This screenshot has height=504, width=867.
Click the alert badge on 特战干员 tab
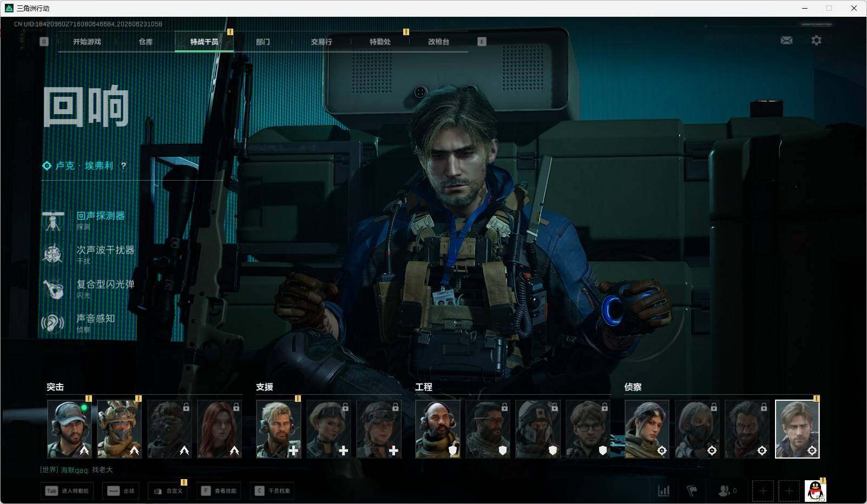[230, 32]
